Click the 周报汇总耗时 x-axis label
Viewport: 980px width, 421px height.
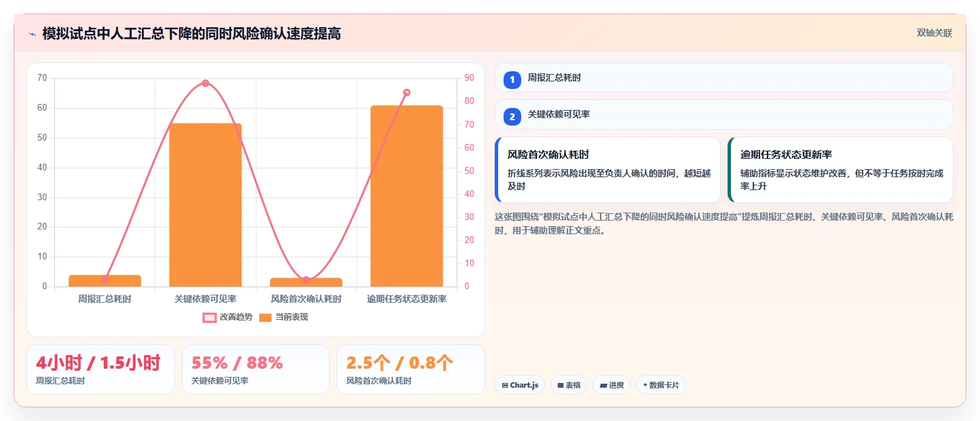point(105,299)
